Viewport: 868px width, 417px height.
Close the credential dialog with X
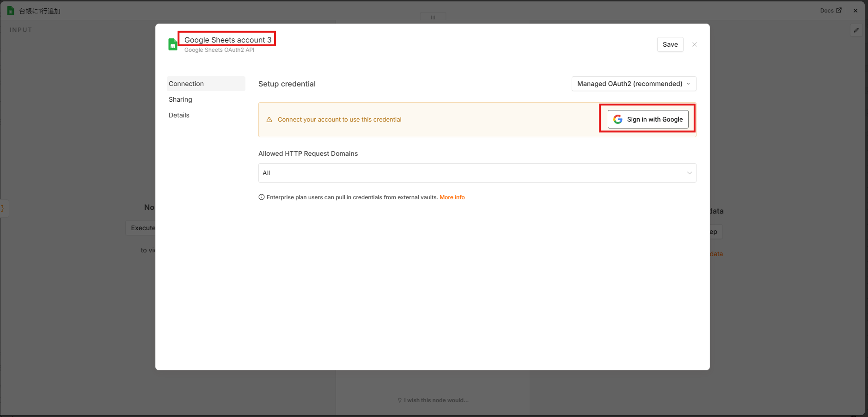pos(695,44)
